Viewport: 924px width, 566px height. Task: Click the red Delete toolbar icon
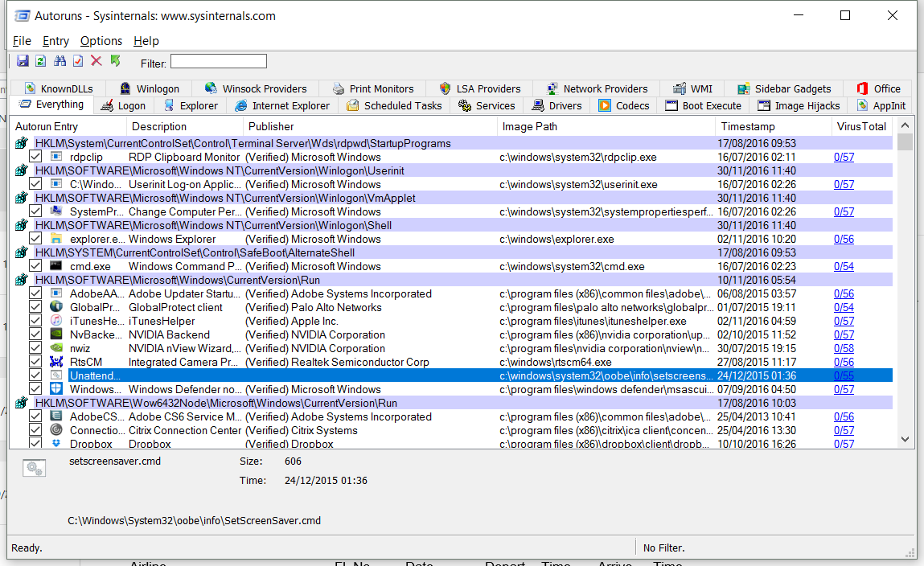click(97, 60)
